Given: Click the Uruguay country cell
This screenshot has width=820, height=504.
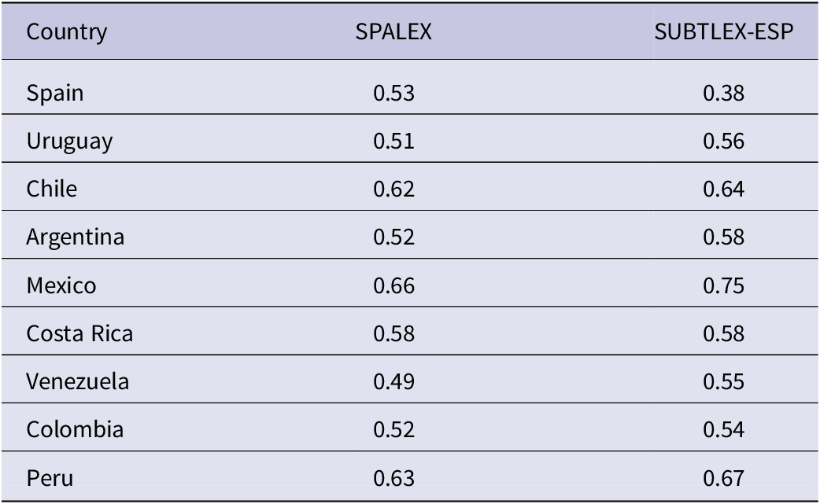Looking at the screenshot, I should (x=69, y=142).
